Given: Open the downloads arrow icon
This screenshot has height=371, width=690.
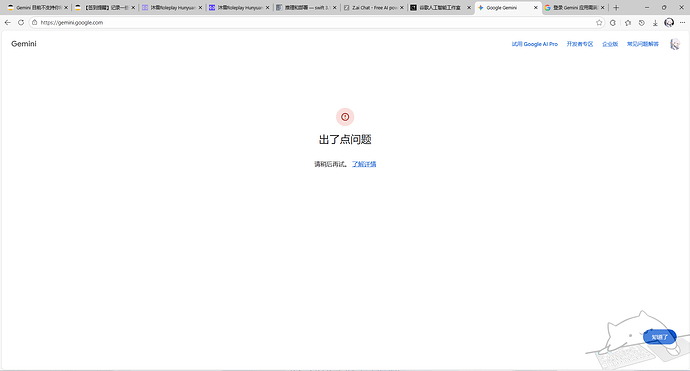Looking at the screenshot, I should pyautogui.click(x=655, y=23).
